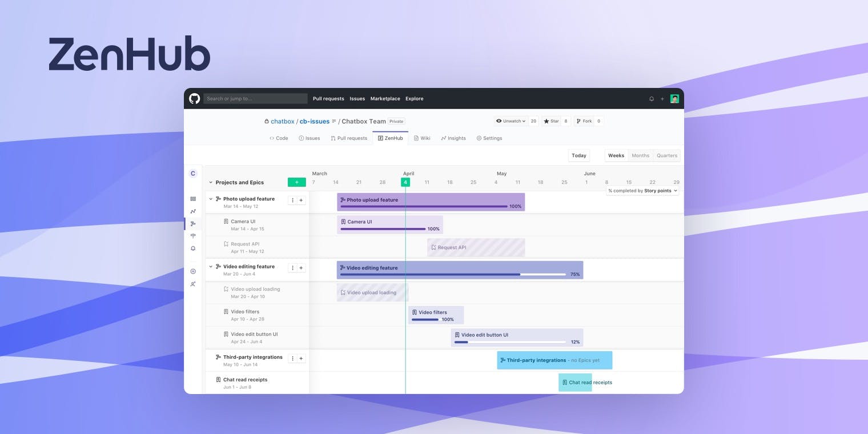868x434 pixels.
Task: Open the Reports chart icon in ZenHub sidebar
Action: [193, 211]
